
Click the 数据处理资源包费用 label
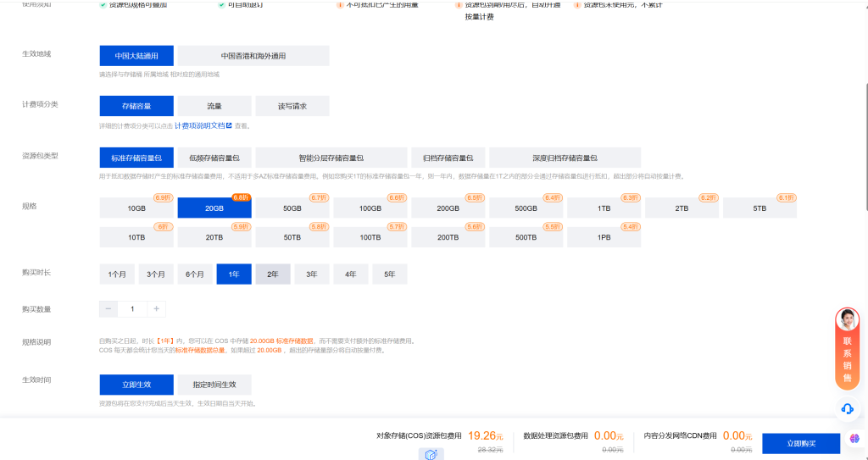(x=556, y=436)
